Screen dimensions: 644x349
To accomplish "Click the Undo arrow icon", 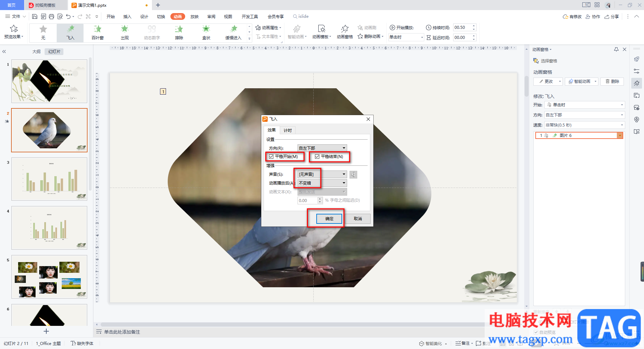I will [x=68, y=16].
